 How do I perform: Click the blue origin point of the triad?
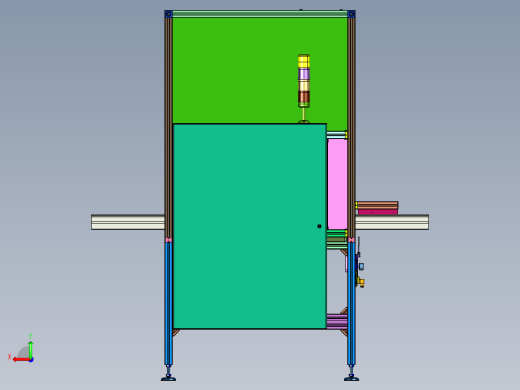click(x=31, y=360)
